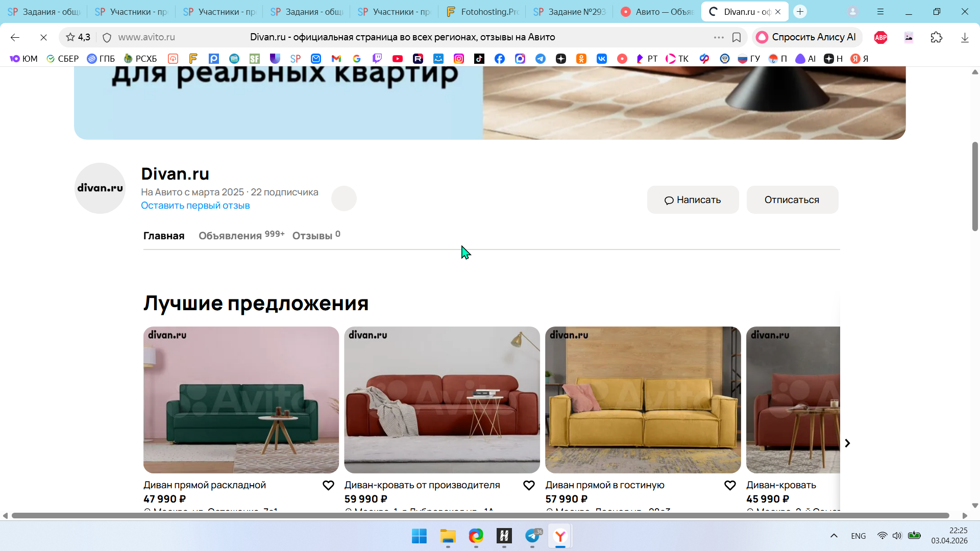980x551 pixels.
Task: Click the Оставить первый отзыв link
Action: tap(195, 205)
